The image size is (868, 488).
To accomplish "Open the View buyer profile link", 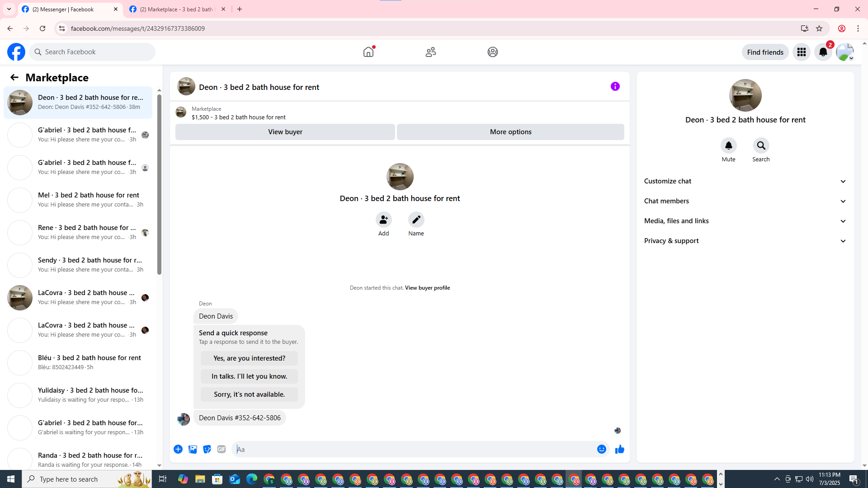I will [427, 288].
